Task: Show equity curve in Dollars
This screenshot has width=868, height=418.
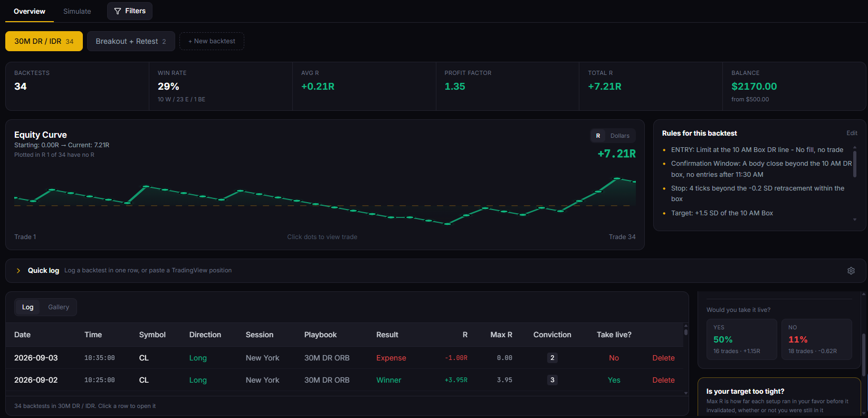Action: (x=620, y=136)
